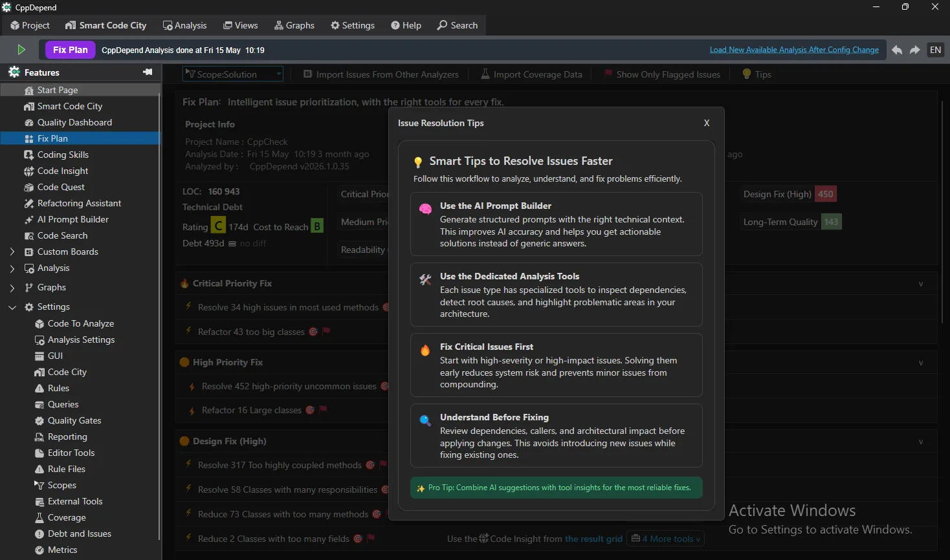Toggle the flag on Refactor 16 Large classes
This screenshot has height=560, width=950.
click(x=324, y=409)
